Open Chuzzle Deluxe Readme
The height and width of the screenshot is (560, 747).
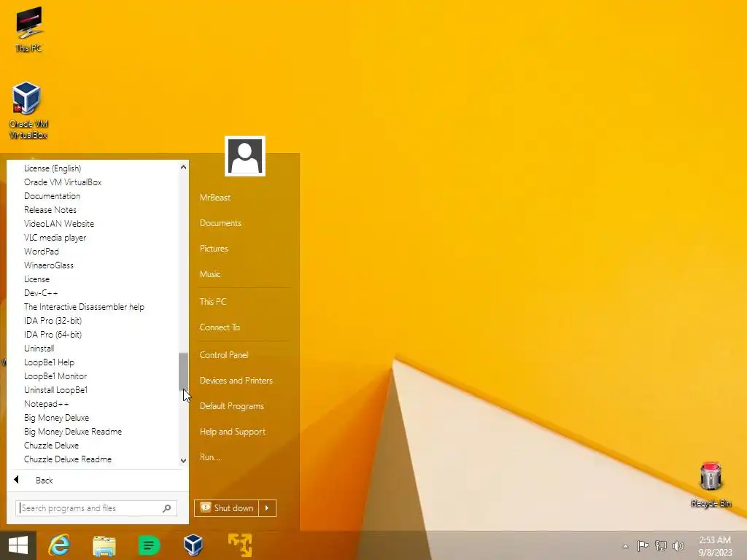(x=68, y=459)
